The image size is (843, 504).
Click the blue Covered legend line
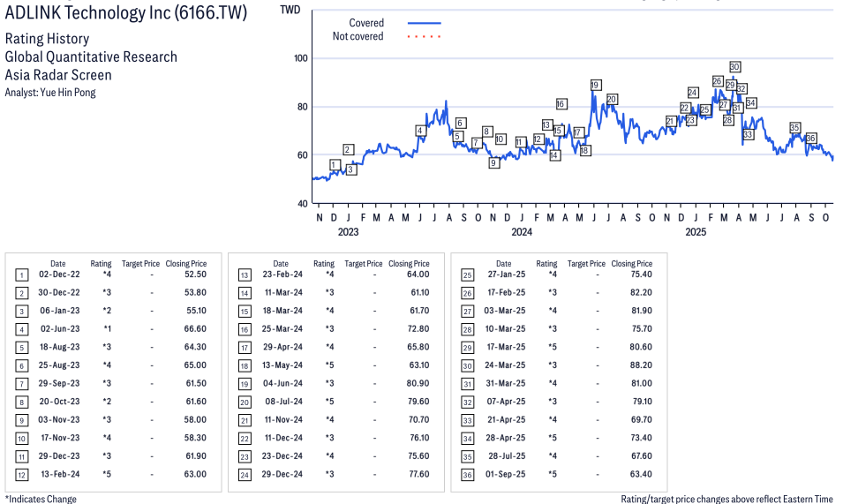424,23
